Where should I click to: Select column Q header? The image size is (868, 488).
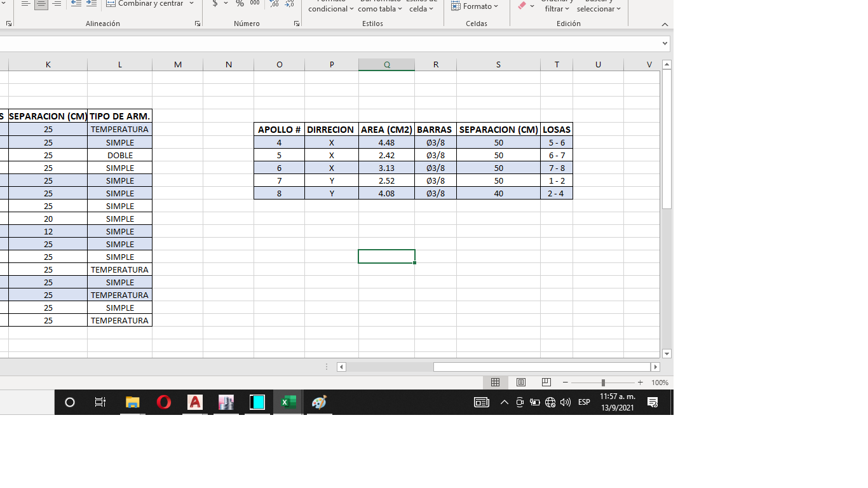tap(386, 64)
